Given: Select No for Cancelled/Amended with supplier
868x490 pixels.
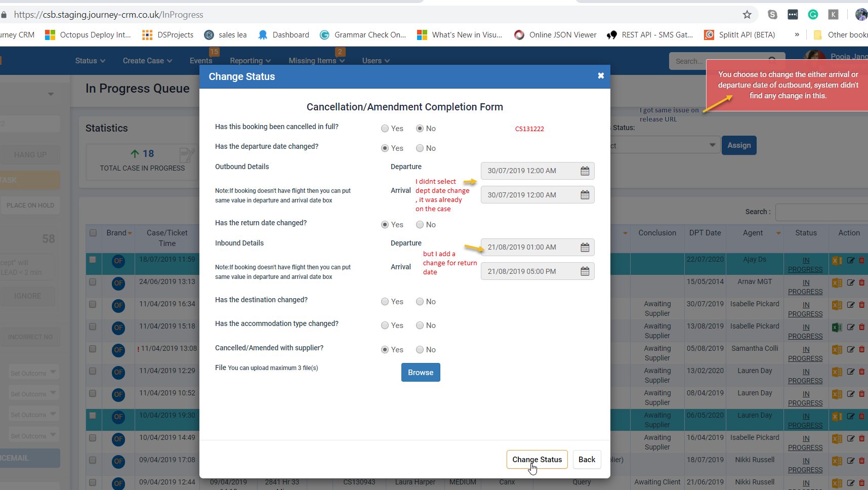Looking at the screenshot, I should [420, 350].
